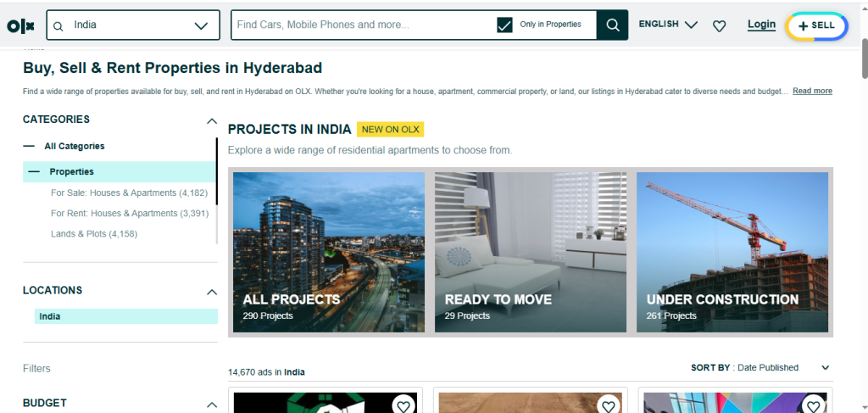Click Read more in the description

pyautogui.click(x=812, y=91)
